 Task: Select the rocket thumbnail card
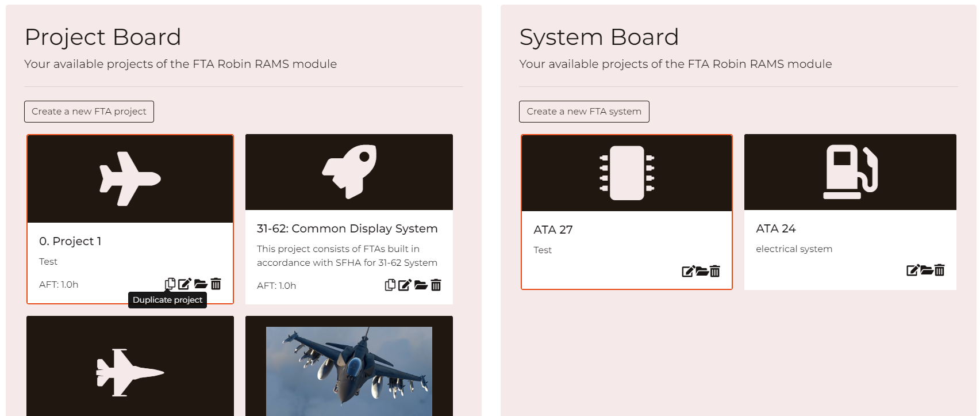pos(349,171)
